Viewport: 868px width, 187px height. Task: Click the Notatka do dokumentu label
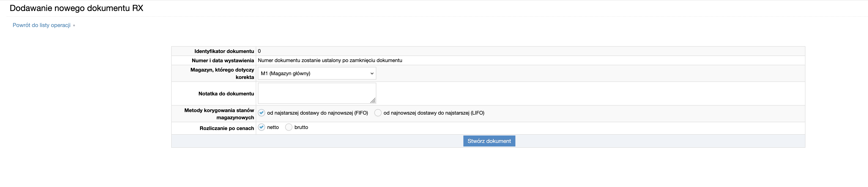point(226,93)
